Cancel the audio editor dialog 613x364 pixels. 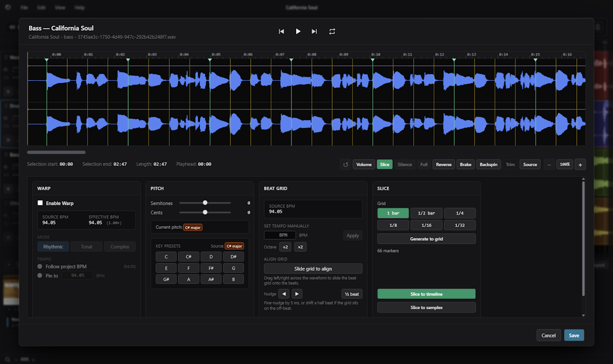(548, 335)
